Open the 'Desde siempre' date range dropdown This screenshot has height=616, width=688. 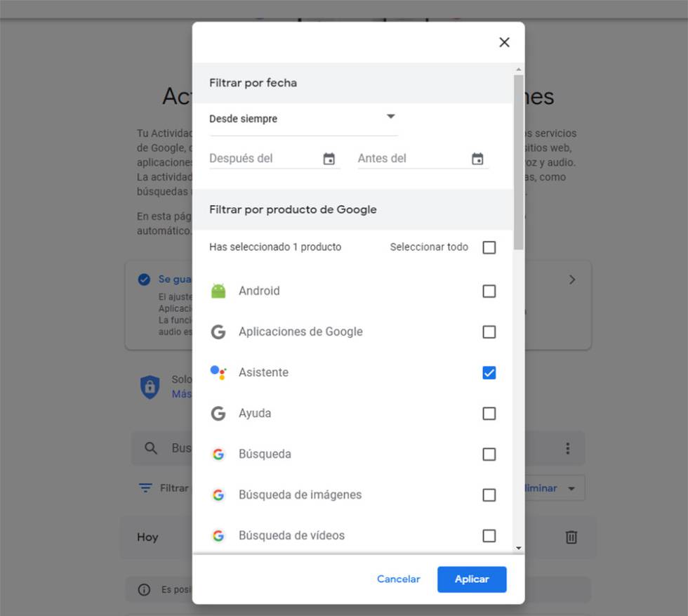point(303,119)
